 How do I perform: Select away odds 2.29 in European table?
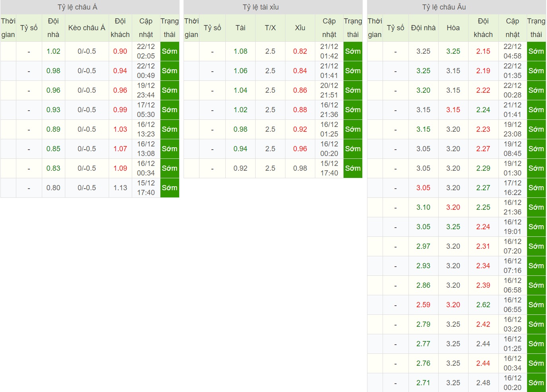pos(483,168)
